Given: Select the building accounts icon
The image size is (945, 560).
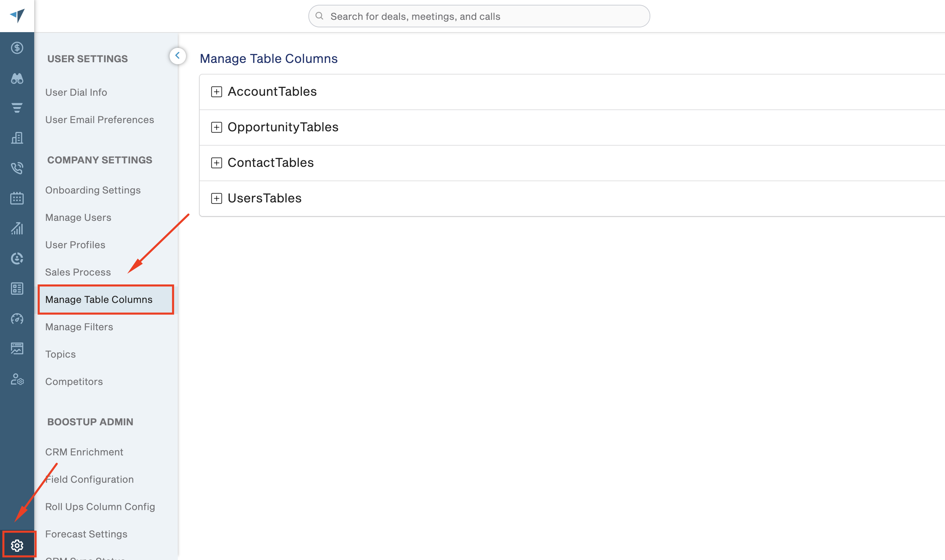Looking at the screenshot, I should (17, 138).
